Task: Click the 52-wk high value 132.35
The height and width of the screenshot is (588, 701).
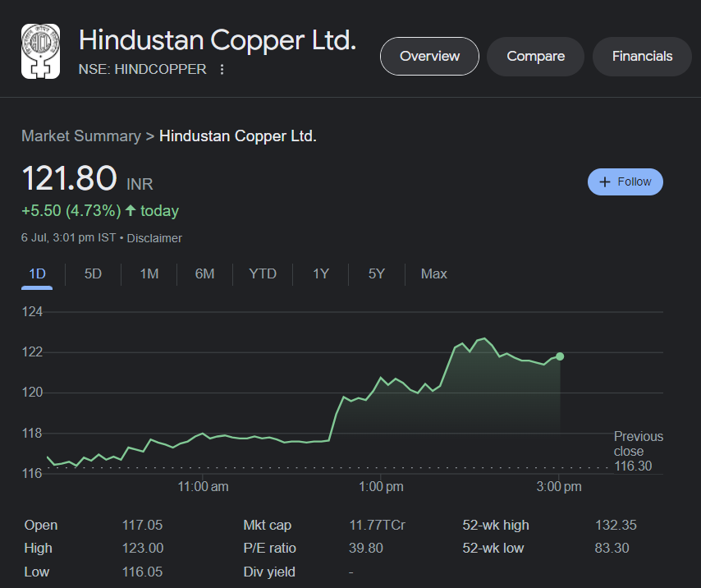Action: [x=616, y=525]
